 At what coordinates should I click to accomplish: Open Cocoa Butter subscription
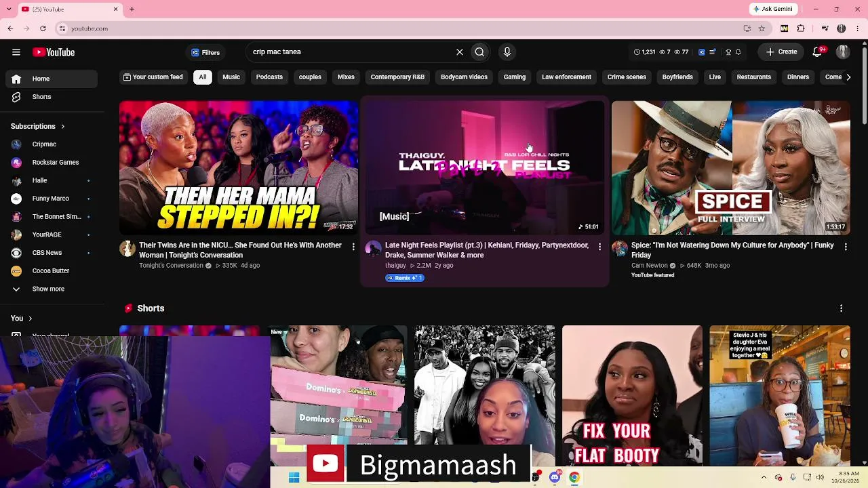52,271
